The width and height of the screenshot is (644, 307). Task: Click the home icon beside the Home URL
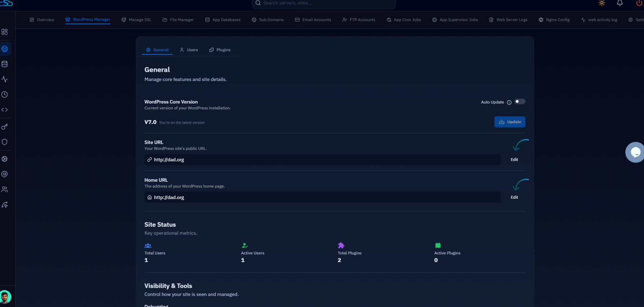149,197
